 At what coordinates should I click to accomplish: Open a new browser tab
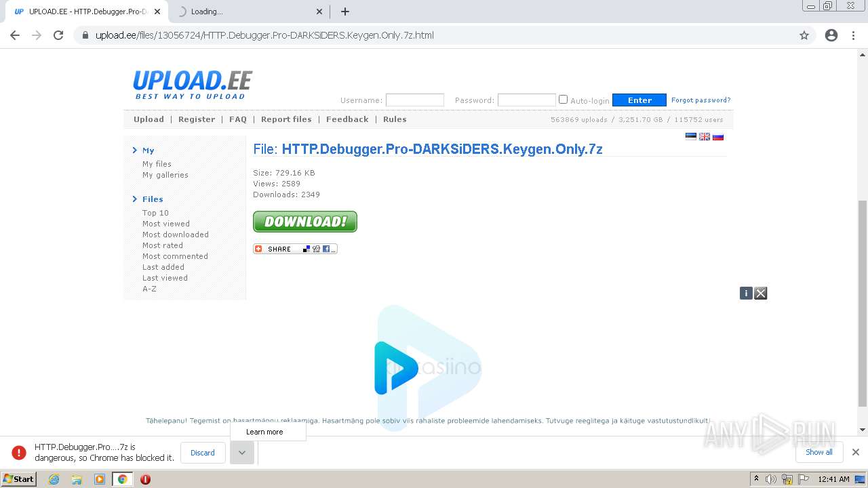pos(345,12)
